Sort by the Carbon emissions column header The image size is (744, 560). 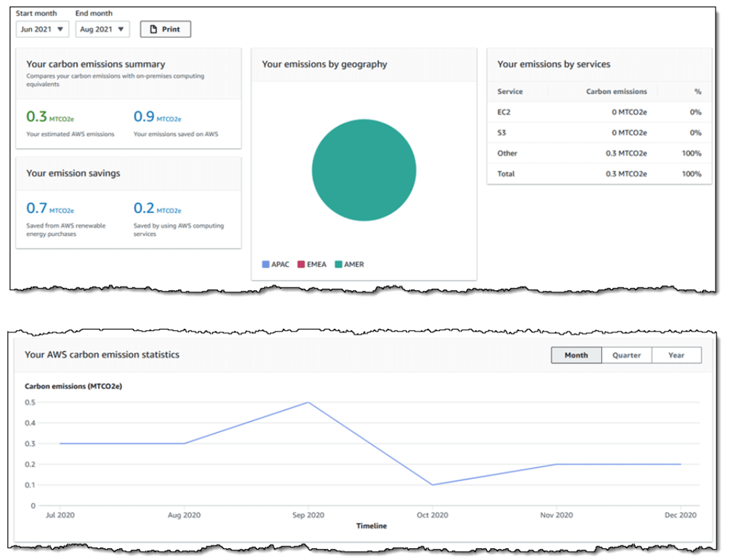(x=616, y=92)
